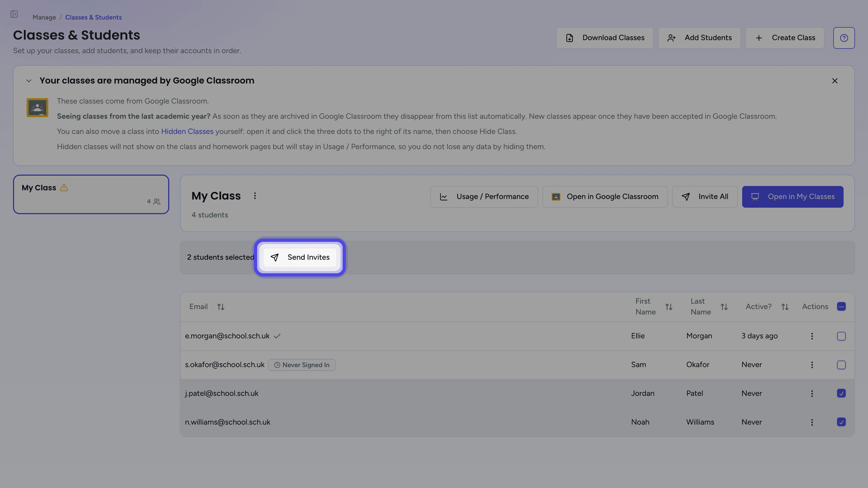Check the box for Ellie Morgan

coord(841,336)
